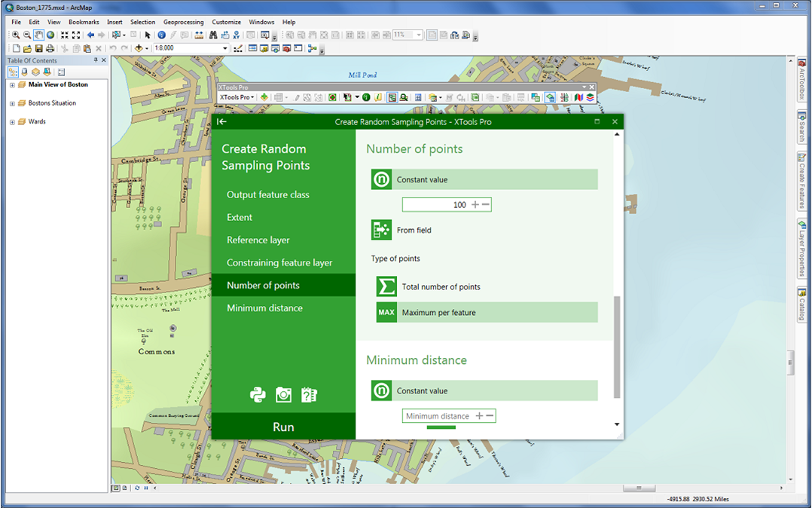The image size is (812, 508).
Task: Click the Python script icon in XTools dialog
Action: coord(258,395)
